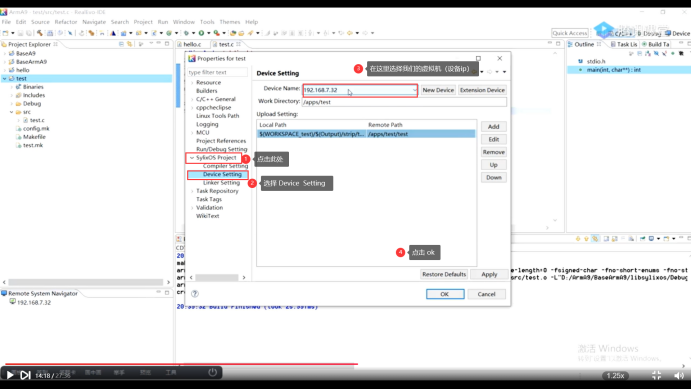The image size is (692, 389).
Task: Toggle the video player's fullscreen mode icon
Action: 656,375
